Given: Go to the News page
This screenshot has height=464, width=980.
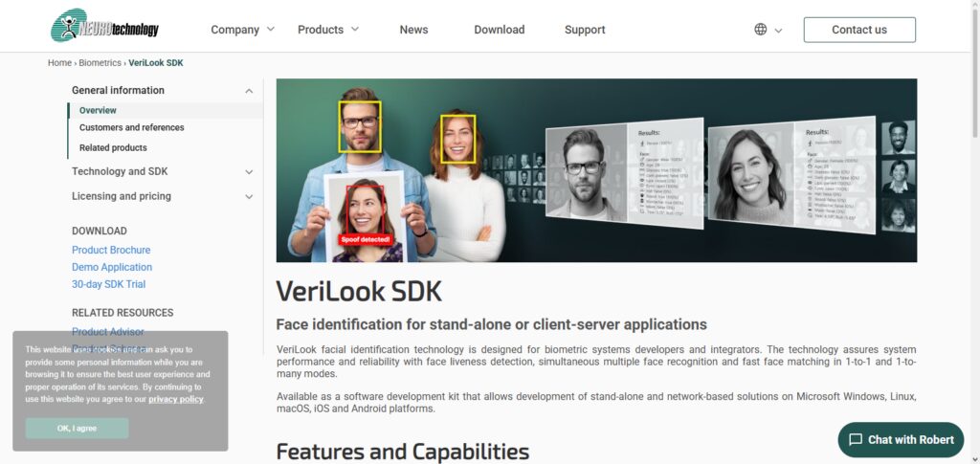Looking at the screenshot, I should pyautogui.click(x=413, y=30).
